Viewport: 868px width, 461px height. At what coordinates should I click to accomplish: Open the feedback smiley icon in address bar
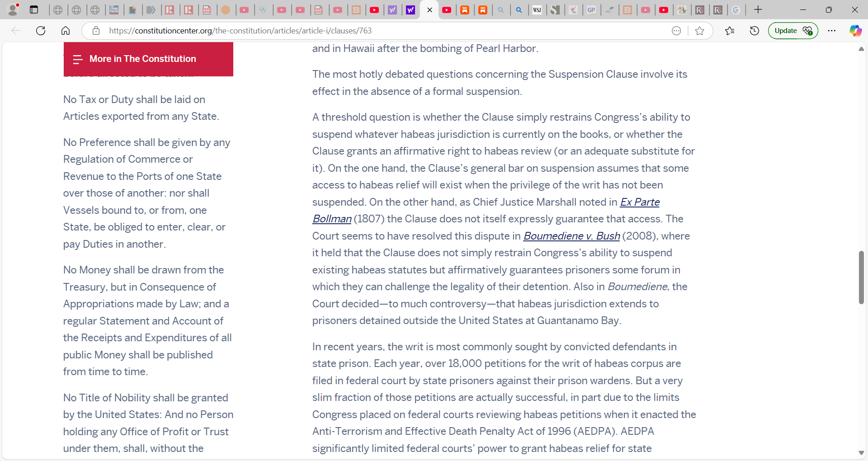(676, 31)
